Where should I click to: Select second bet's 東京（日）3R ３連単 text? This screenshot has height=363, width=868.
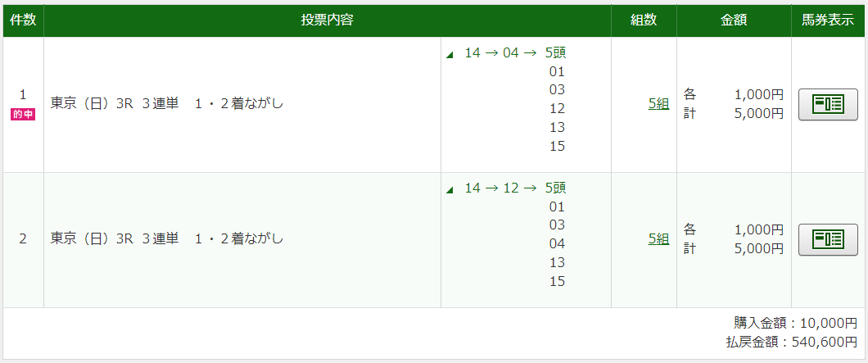coord(115,239)
